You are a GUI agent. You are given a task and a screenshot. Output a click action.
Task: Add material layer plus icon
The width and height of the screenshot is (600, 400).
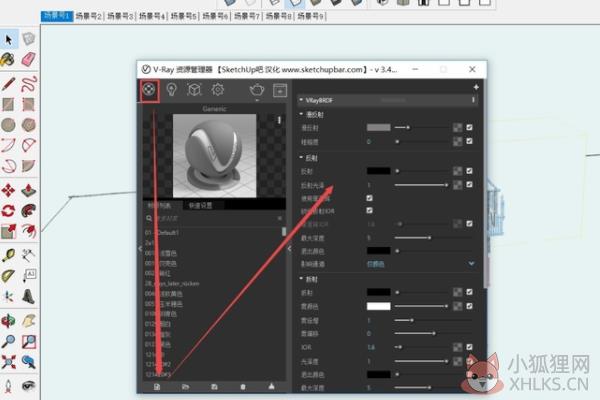tap(476, 87)
